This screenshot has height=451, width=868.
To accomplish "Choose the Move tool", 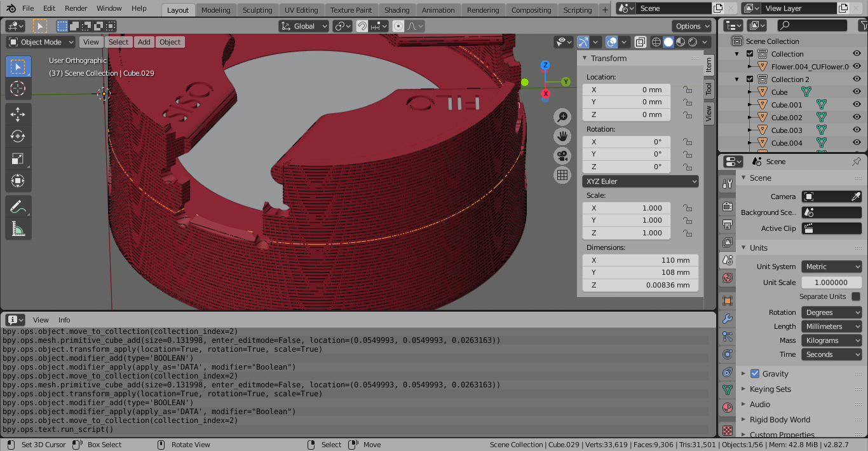I will click(x=18, y=115).
